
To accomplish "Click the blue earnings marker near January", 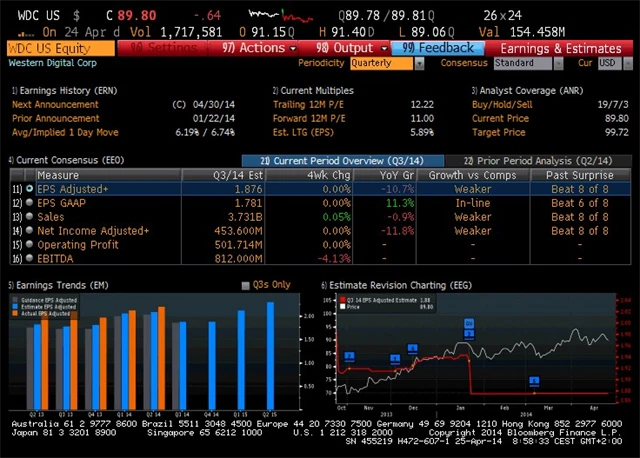I will pos(468,326).
